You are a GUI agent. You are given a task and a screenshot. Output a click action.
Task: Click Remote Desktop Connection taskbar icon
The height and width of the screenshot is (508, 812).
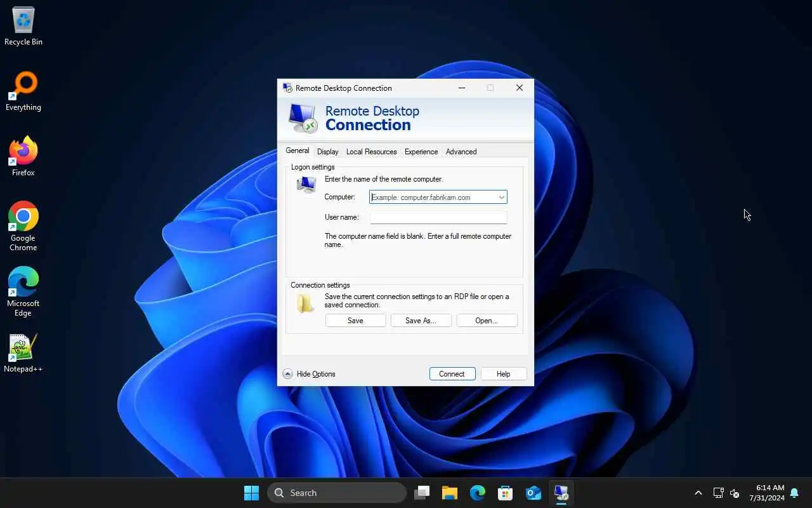tap(561, 493)
